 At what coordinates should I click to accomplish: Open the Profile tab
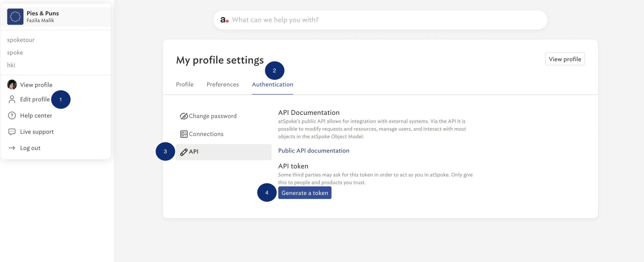pos(185,84)
